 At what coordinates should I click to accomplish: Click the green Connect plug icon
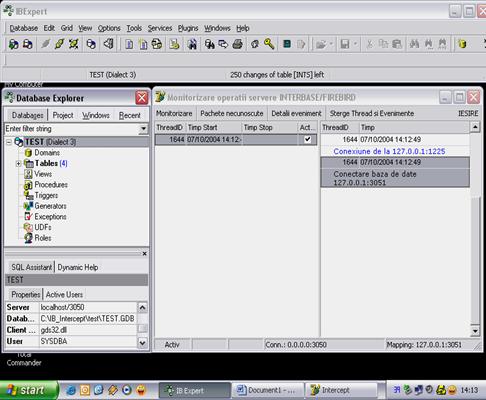tap(59, 44)
